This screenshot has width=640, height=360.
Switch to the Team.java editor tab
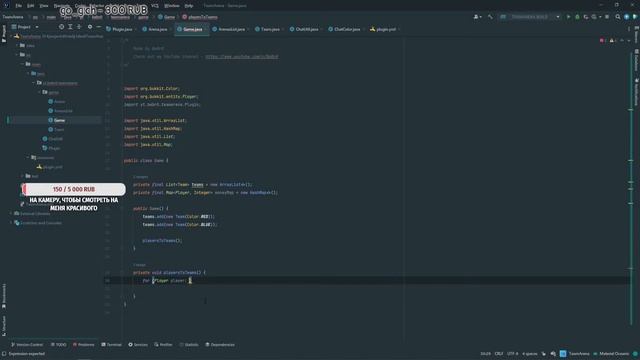(x=269, y=29)
